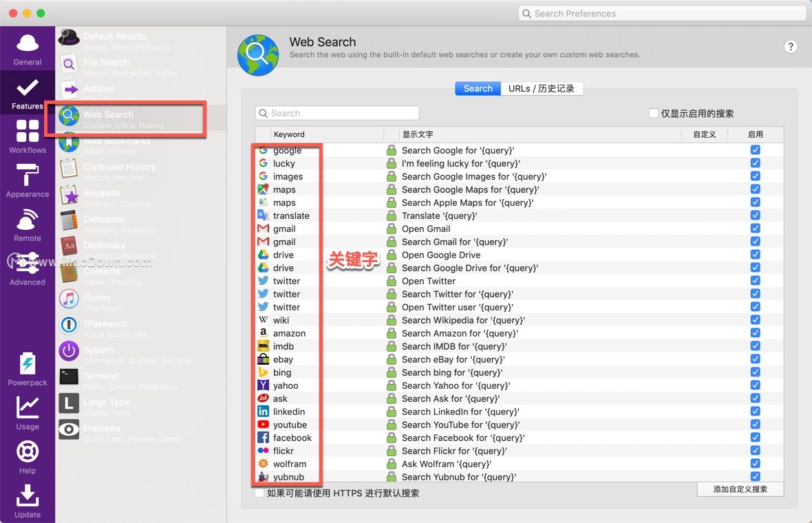Focus the Search Preferences field

coord(662,14)
